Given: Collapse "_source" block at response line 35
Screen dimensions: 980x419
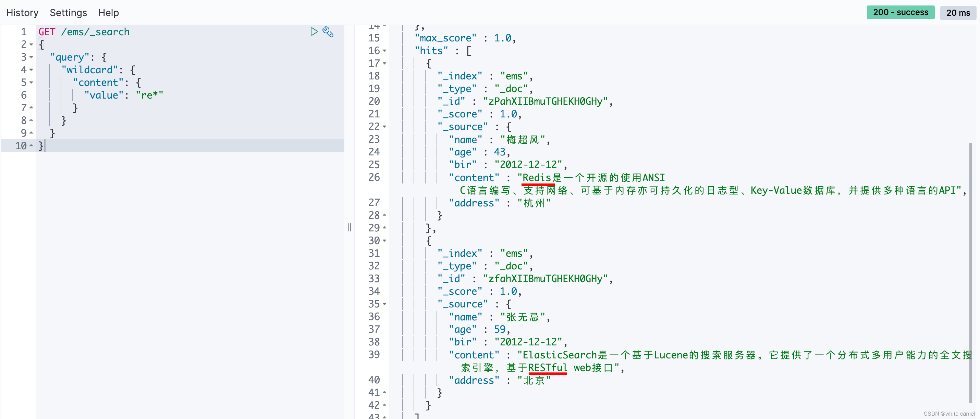Looking at the screenshot, I should 384,304.
